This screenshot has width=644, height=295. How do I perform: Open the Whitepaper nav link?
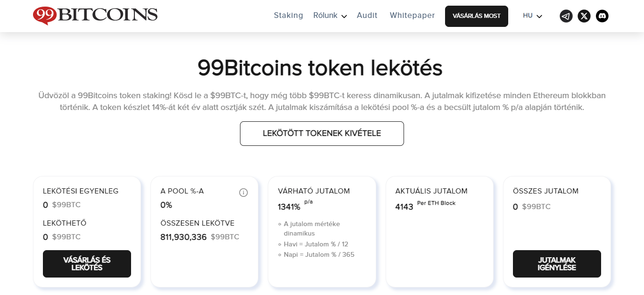point(412,16)
